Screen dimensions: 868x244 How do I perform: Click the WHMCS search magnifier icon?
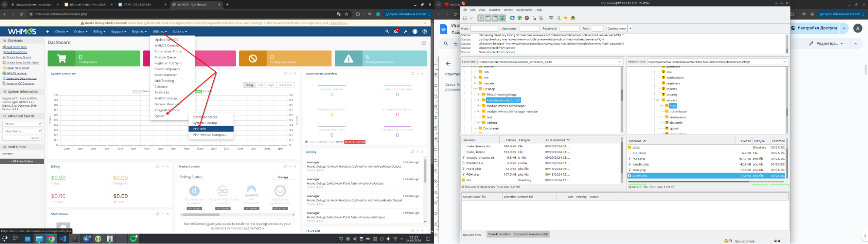coord(387,31)
